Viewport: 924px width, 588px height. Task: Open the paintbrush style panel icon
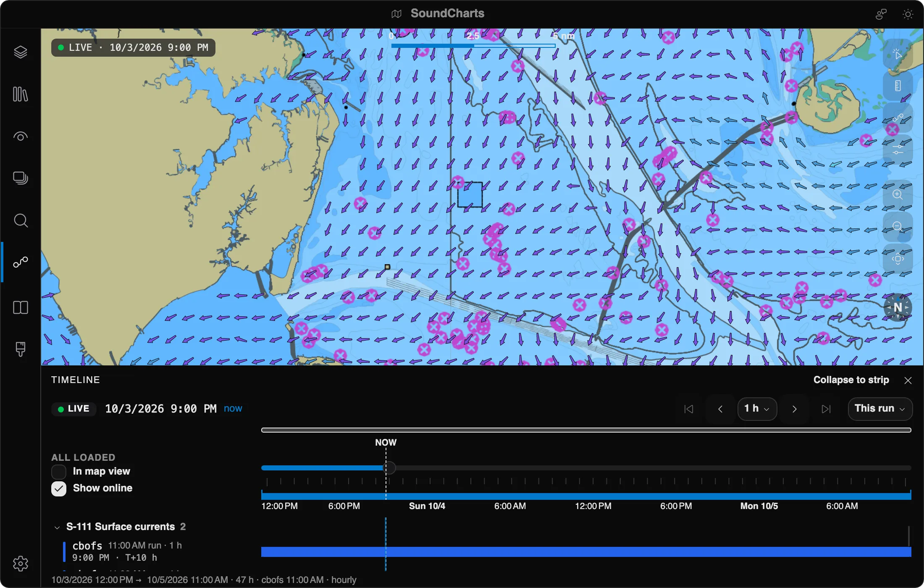pyautogui.click(x=20, y=349)
